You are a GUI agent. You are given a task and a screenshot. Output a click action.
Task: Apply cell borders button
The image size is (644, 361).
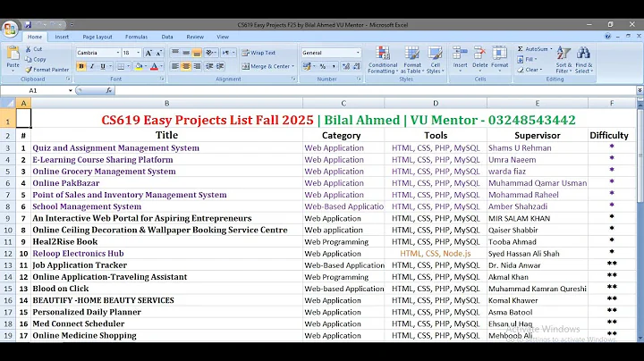pos(121,66)
